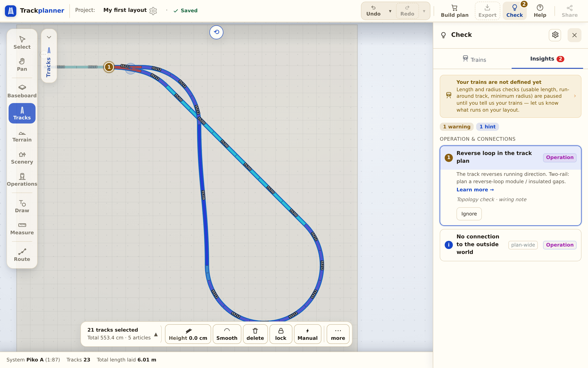Toggle the Check lightbulb panel

click(514, 11)
